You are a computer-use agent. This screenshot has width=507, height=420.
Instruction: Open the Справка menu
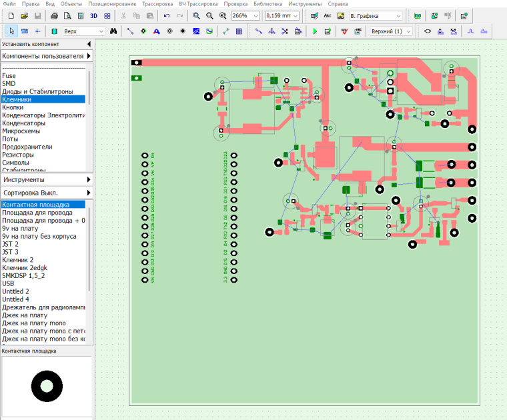click(x=338, y=4)
